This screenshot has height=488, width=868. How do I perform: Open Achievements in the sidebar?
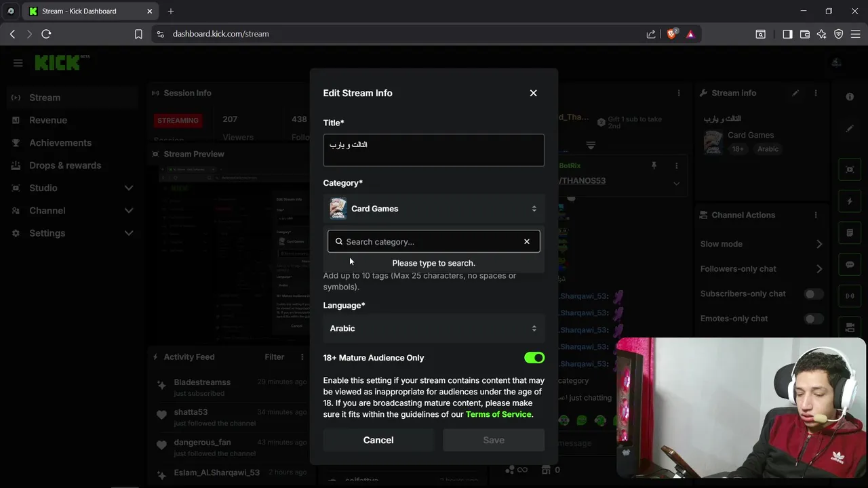[73, 142]
